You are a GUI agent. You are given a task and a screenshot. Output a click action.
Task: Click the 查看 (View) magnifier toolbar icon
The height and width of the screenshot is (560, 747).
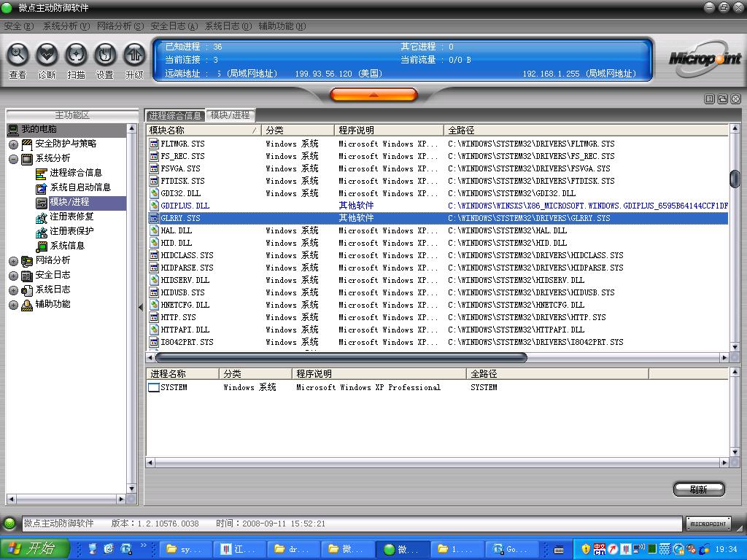18,55
